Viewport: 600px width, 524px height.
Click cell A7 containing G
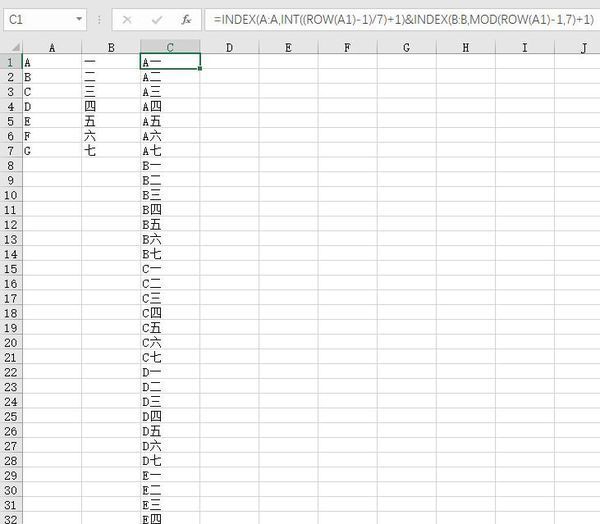pos(52,151)
